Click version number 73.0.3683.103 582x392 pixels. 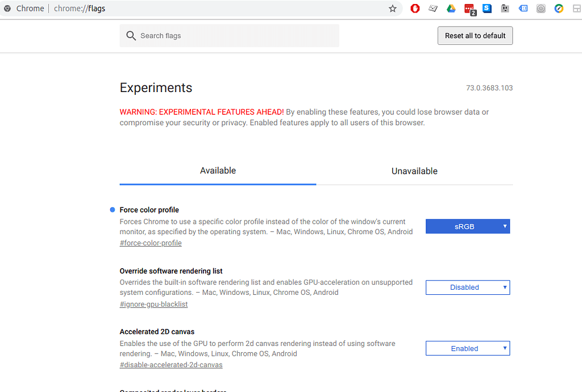pos(489,88)
